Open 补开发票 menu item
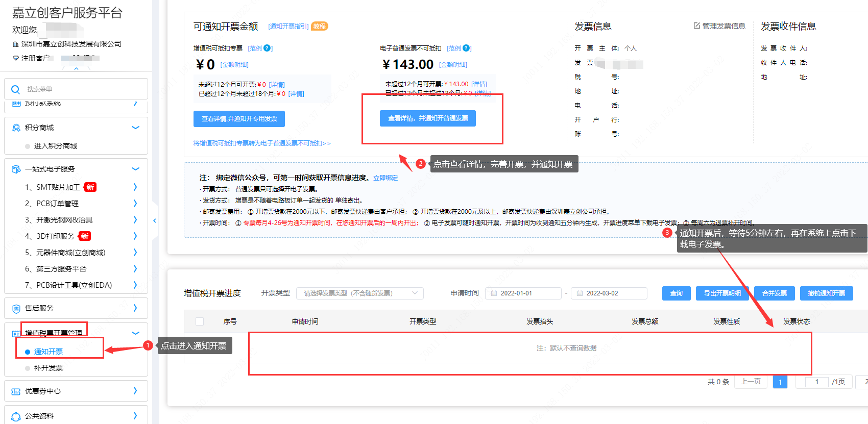 [x=49, y=368]
